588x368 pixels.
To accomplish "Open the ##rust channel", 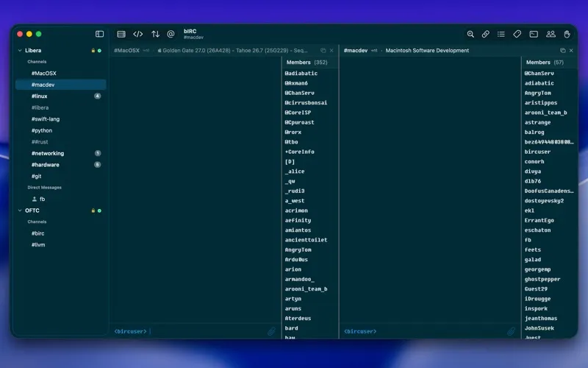I will click(61, 142).
